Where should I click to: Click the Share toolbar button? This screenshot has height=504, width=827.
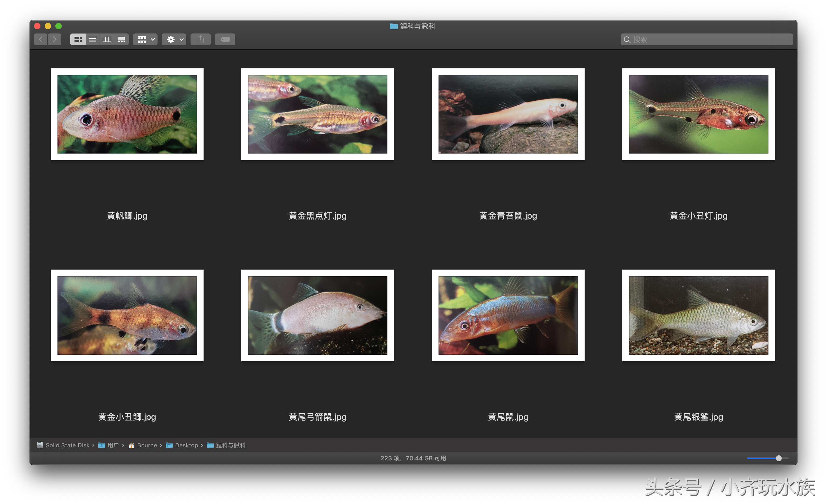[201, 40]
